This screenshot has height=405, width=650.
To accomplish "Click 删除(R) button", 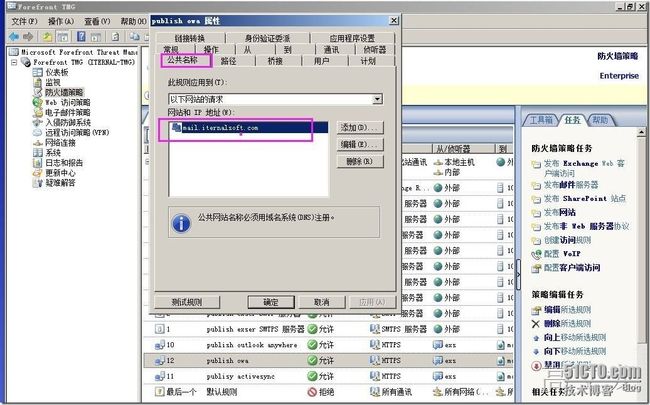I will tap(360, 161).
